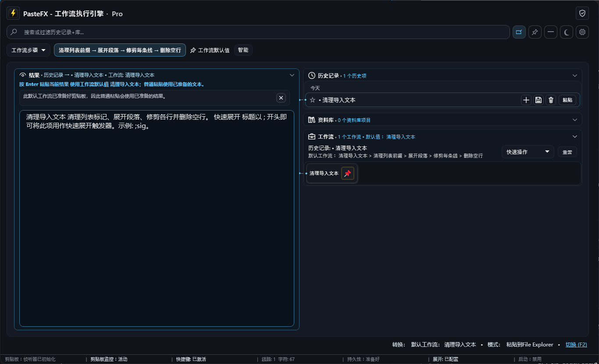Focus the 搜索或过滤历史记录+库 search field
Viewport: 599px width, 364px height.
258,32
